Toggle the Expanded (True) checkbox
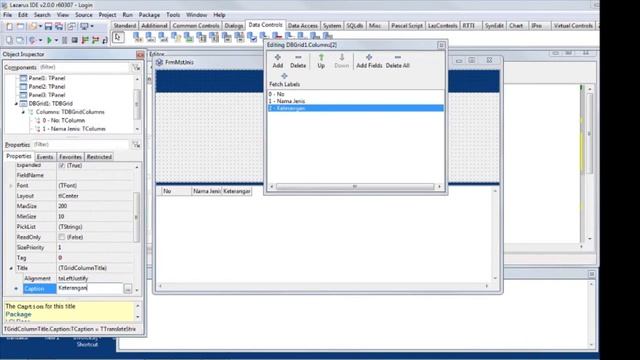The width and height of the screenshot is (640, 360). 62,165
